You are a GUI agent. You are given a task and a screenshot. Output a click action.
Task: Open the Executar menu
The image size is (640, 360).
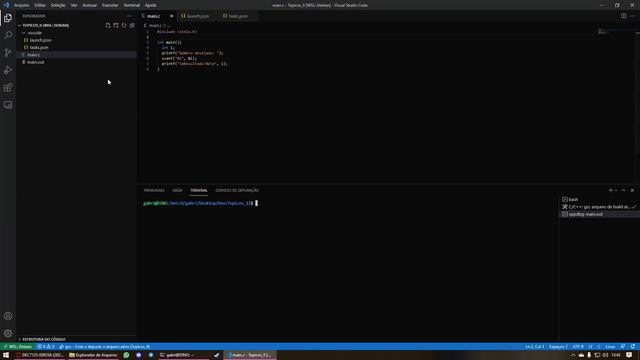pyautogui.click(x=110, y=5)
